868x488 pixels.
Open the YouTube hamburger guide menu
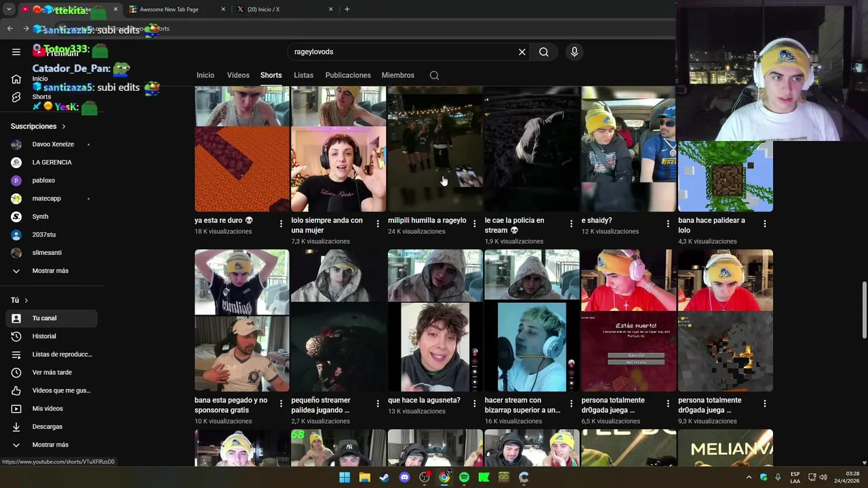(x=16, y=52)
